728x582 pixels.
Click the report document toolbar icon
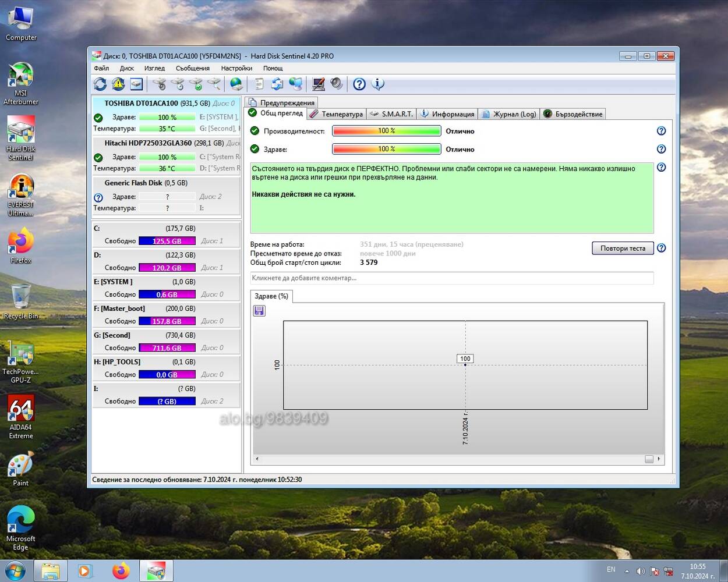[x=259, y=84]
